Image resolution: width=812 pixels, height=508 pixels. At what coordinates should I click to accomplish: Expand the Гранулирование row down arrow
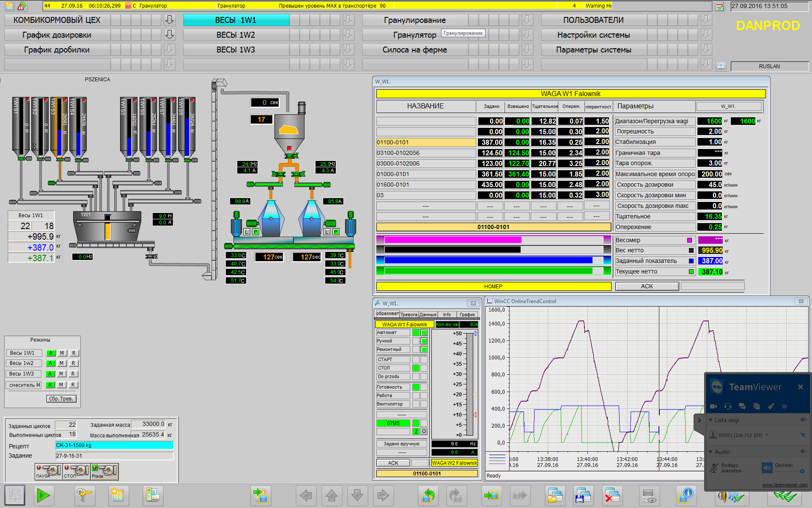point(527,20)
